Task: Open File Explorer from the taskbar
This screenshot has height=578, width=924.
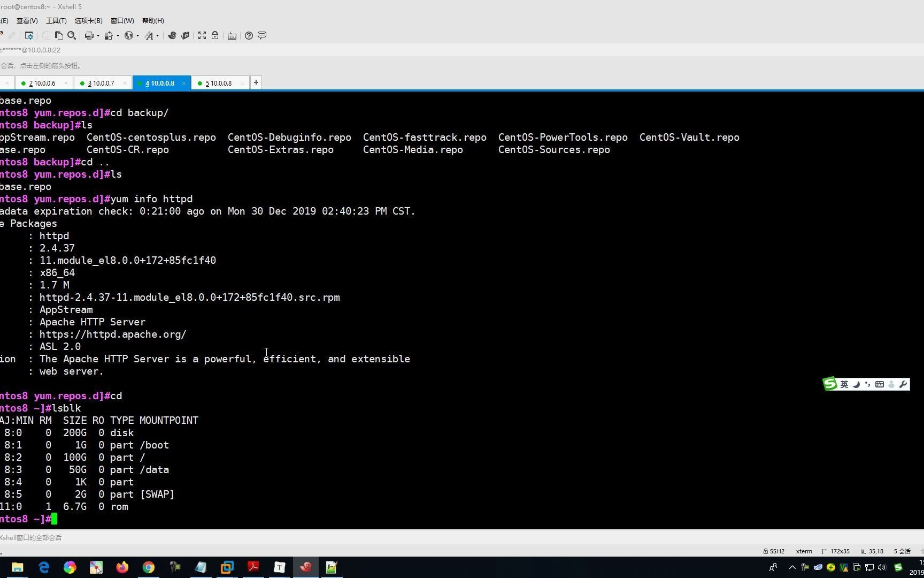Action: [x=18, y=567]
